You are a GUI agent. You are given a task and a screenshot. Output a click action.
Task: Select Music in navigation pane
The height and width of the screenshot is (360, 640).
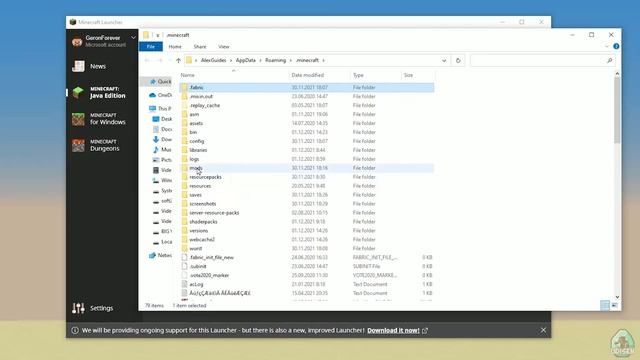pos(162,149)
